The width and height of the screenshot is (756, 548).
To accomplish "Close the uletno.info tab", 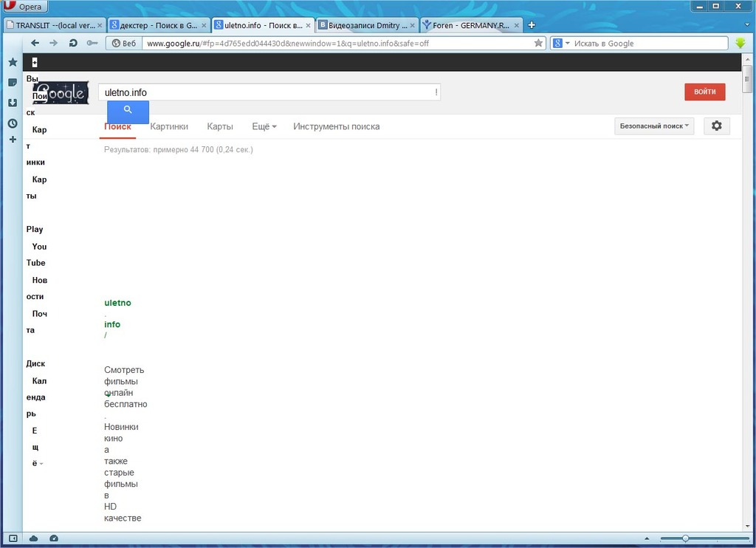I will coord(308,26).
